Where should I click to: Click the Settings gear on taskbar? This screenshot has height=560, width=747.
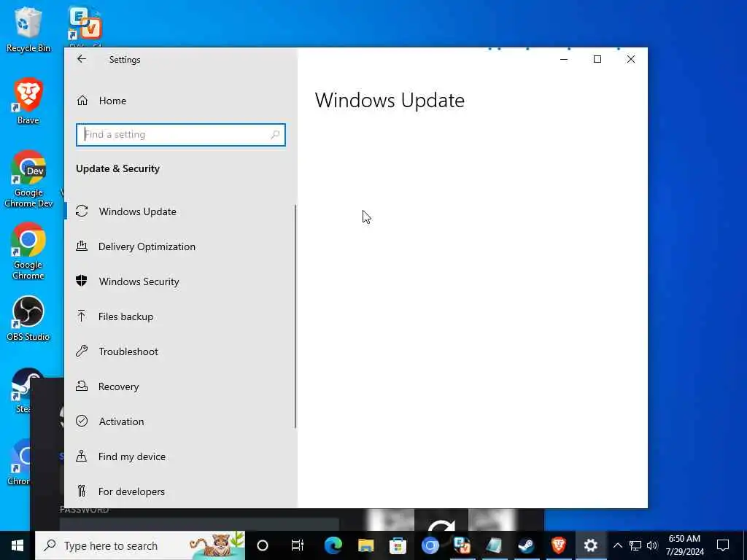point(591,545)
